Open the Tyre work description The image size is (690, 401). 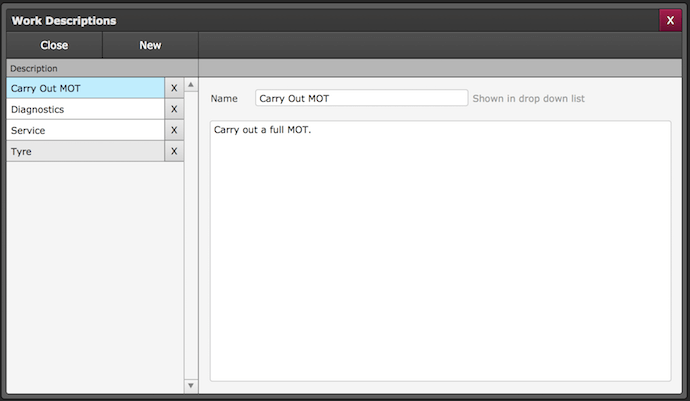85,151
